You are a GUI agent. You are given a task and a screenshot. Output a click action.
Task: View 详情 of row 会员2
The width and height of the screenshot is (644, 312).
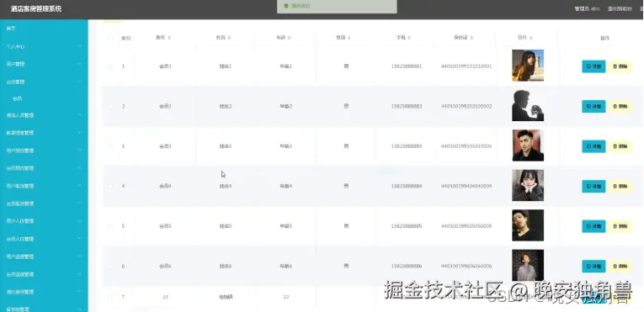[593, 106]
